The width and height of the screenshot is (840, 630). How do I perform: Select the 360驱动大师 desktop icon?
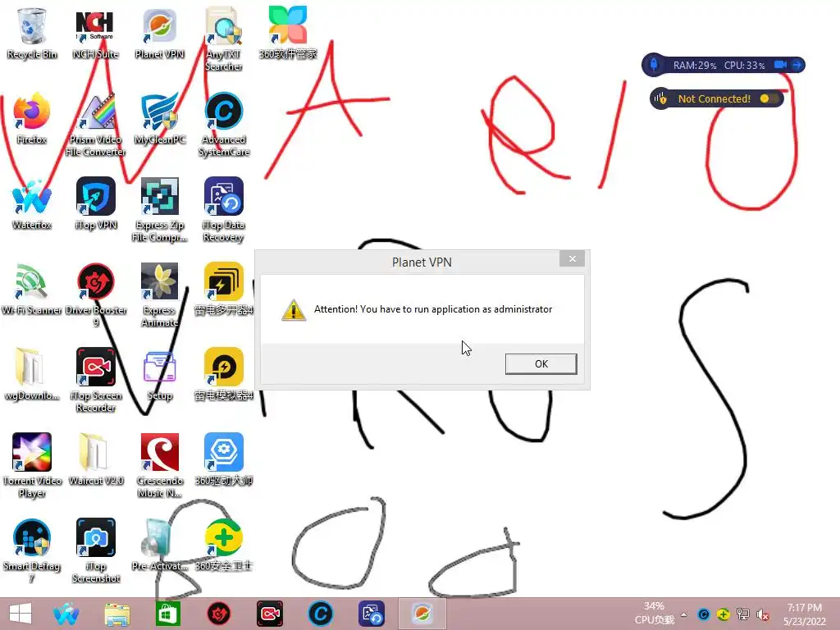point(223,460)
